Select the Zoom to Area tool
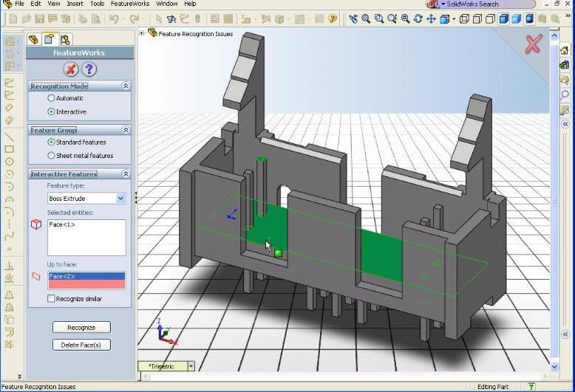575x392 pixels. click(x=379, y=18)
